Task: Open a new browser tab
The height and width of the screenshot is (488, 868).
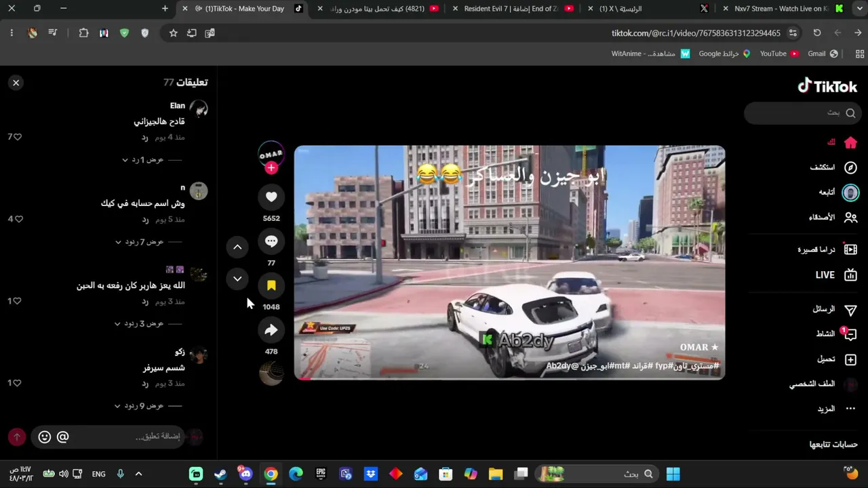Action: click(x=165, y=9)
